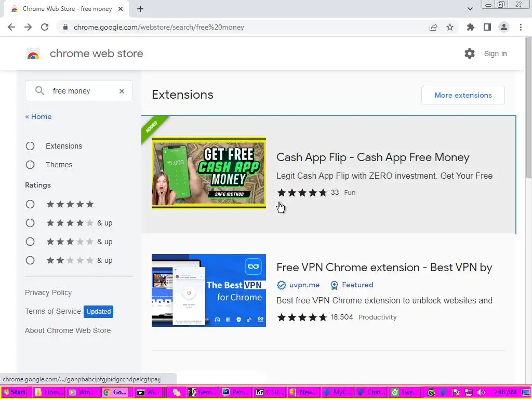532x399 pixels.
Task: Switch to the MyC... taskbar button
Action: point(337,392)
